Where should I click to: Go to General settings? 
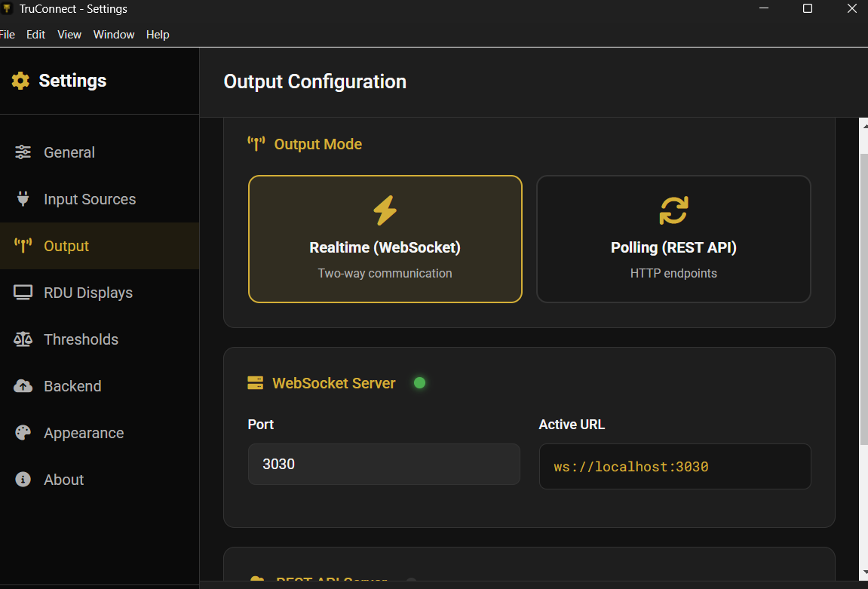point(100,152)
